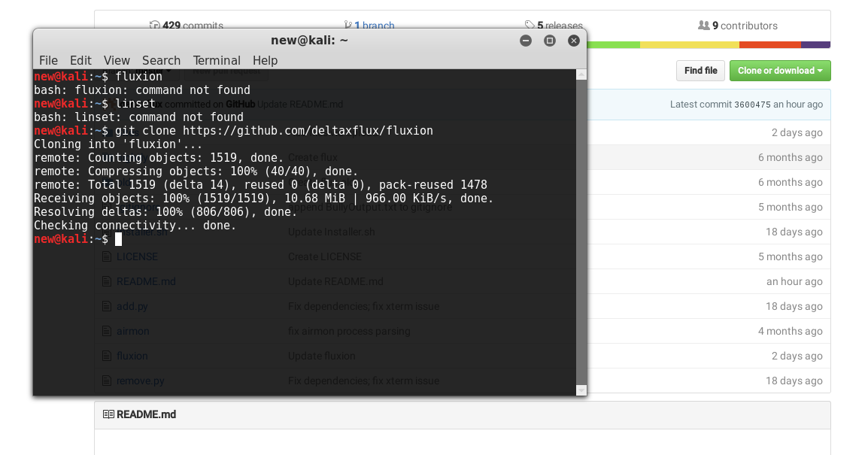Open the remove.py file
868x455 pixels.
[140, 381]
